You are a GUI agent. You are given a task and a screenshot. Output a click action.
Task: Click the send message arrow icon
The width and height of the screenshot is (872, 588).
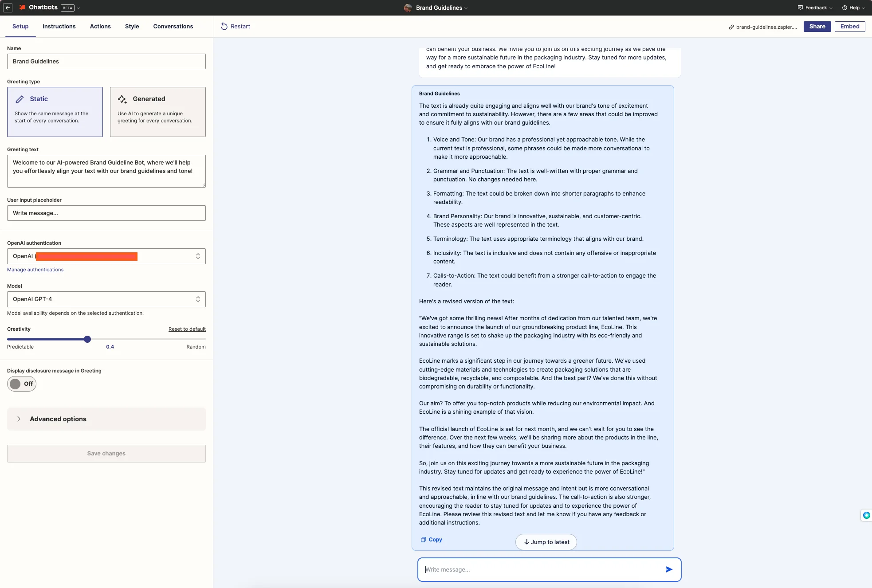tap(669, 569)
